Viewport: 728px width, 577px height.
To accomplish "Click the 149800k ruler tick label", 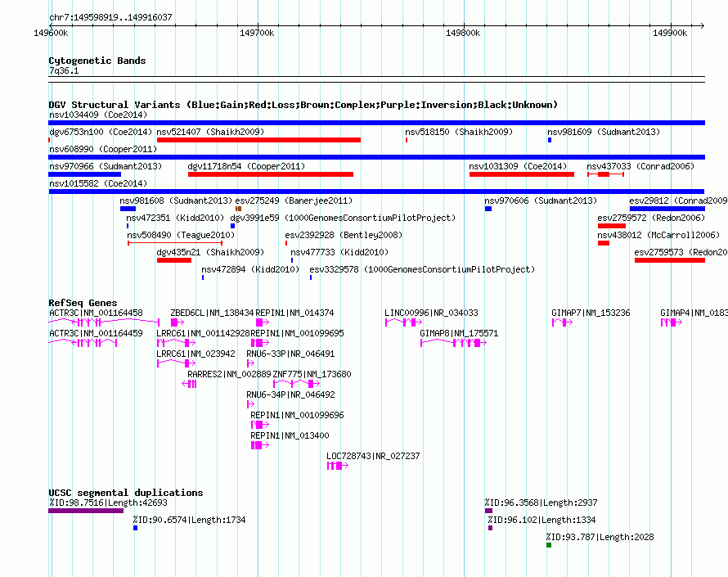I will 463,33.
